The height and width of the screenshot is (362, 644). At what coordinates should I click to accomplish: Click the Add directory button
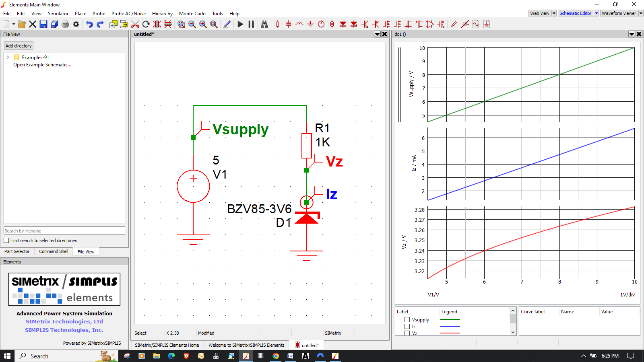pyautogui.click(x=19, y=46)
